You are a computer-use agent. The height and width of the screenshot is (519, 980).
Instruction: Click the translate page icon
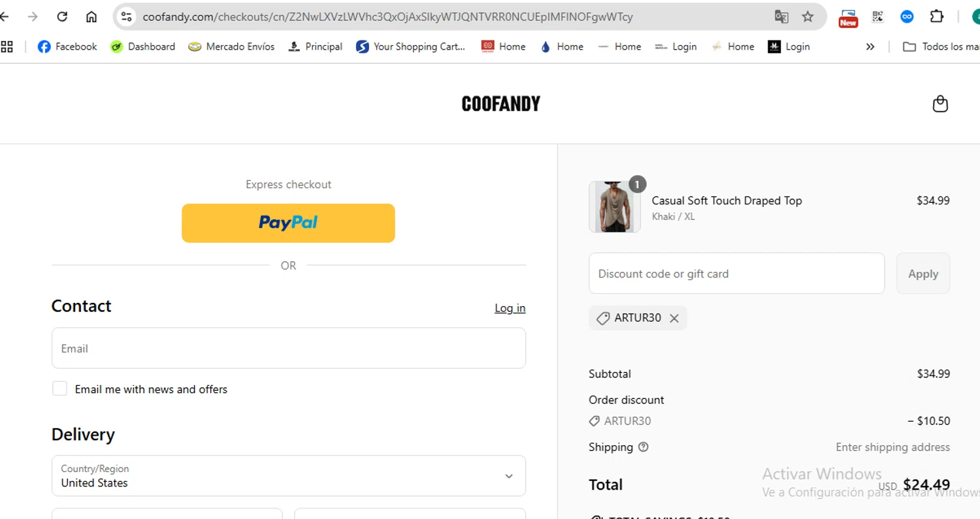pyautogui.click(x=781, y=17)
